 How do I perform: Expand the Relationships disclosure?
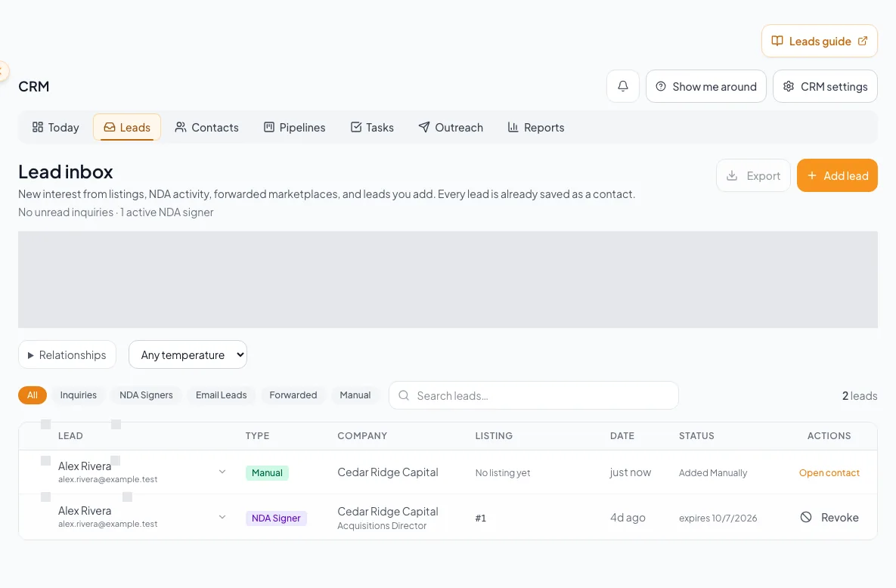[67, 355]
